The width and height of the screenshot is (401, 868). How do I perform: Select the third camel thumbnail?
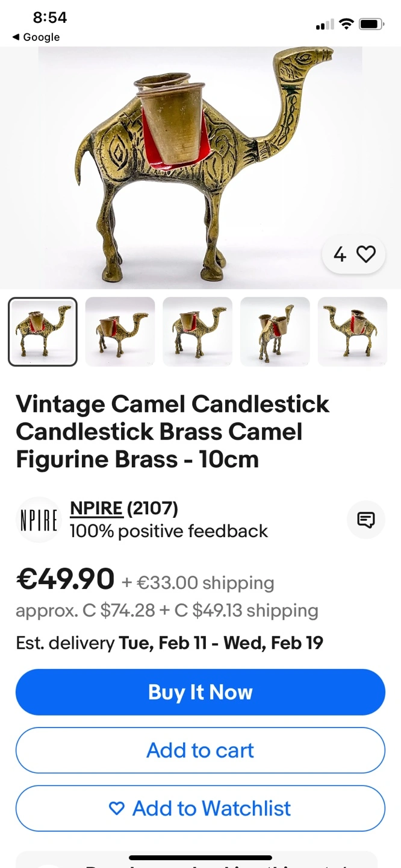pos(197,332)
